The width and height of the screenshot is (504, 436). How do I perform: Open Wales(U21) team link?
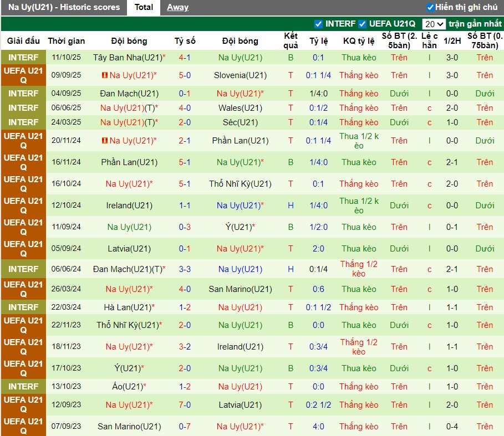click(x=240, y=108)
